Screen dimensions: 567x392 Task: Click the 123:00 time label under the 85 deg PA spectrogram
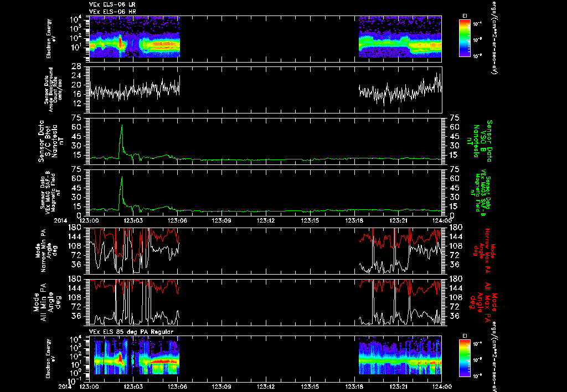point(89,386)
